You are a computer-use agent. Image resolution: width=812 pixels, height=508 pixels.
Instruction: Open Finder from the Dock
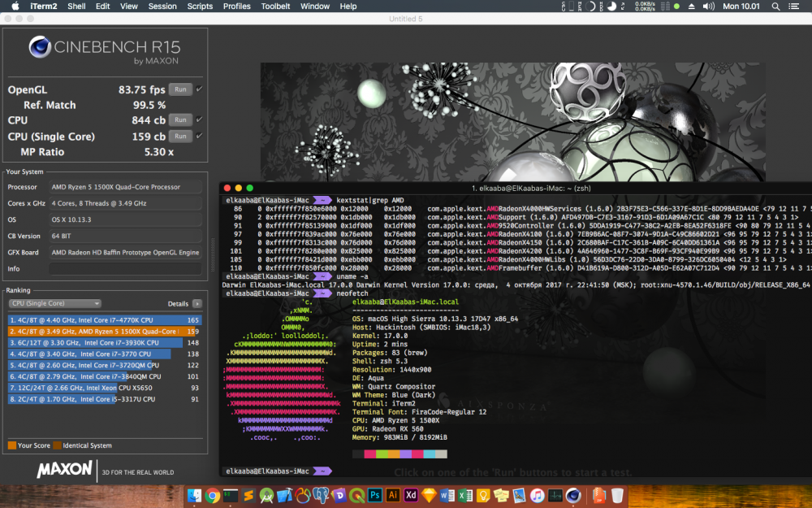coord(194,496)
